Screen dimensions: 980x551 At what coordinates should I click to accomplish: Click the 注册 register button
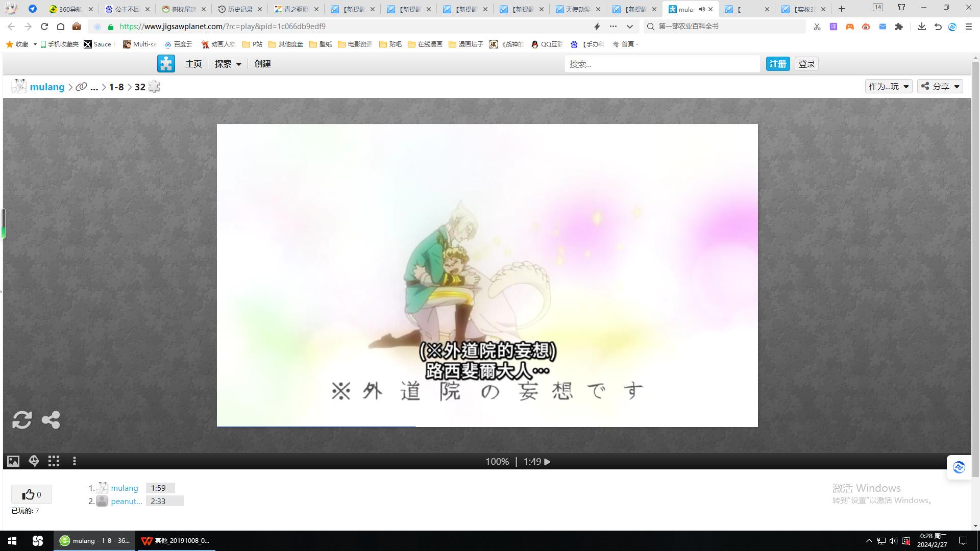(777, 64)
